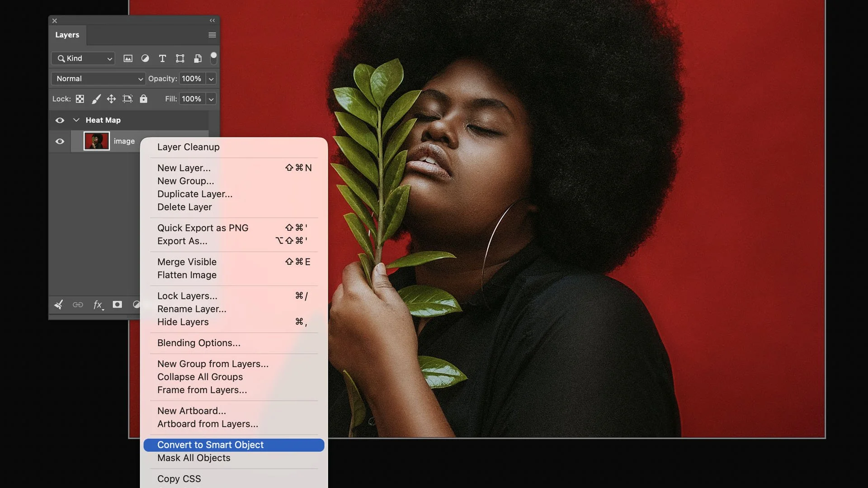This screenshot has width=868, height=488.
Task: Toggle layer filtering switch on or off
Action: (213, 58)
